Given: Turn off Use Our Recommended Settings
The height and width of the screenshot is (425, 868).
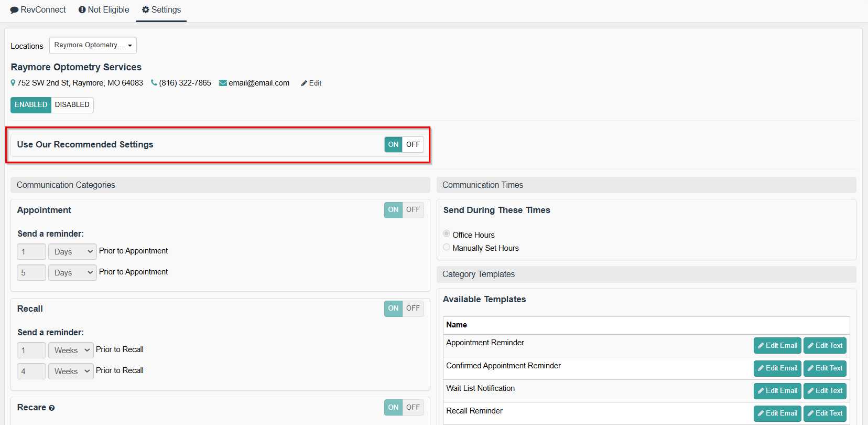Looking at the screenshot, I should pos(413,144).
